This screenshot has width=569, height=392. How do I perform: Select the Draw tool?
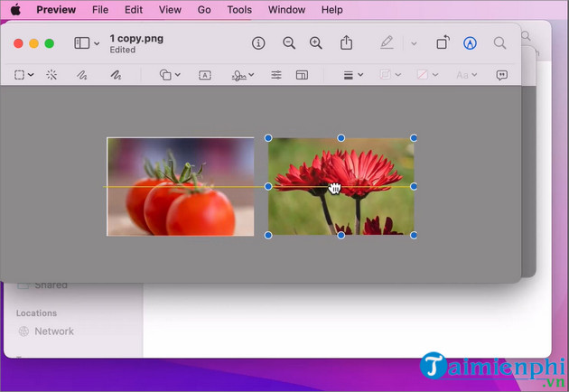pyautogui.click(x=116, y=75)
